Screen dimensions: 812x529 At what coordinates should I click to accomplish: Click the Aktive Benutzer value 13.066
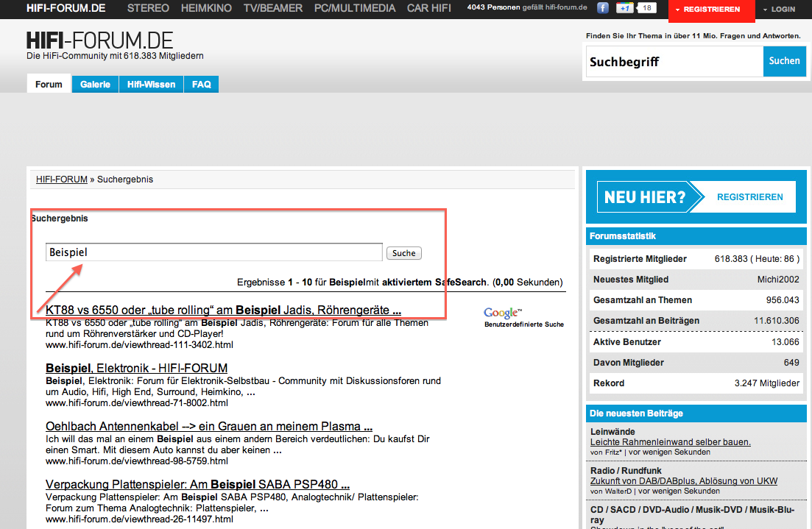coord(785,342)
